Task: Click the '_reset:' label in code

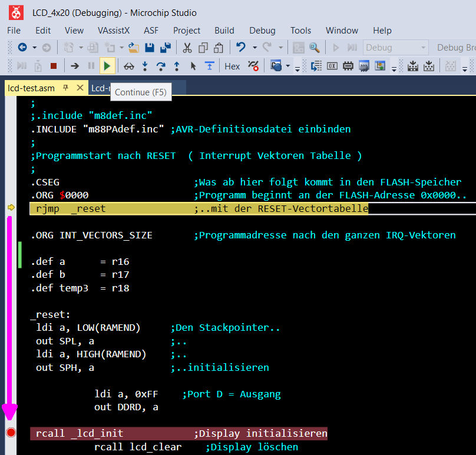Action: [50, 314]
